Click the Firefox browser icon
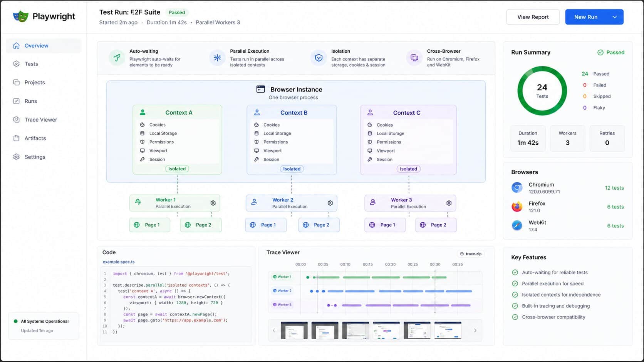This screenshot has height=362, width=644. point(517,207)
